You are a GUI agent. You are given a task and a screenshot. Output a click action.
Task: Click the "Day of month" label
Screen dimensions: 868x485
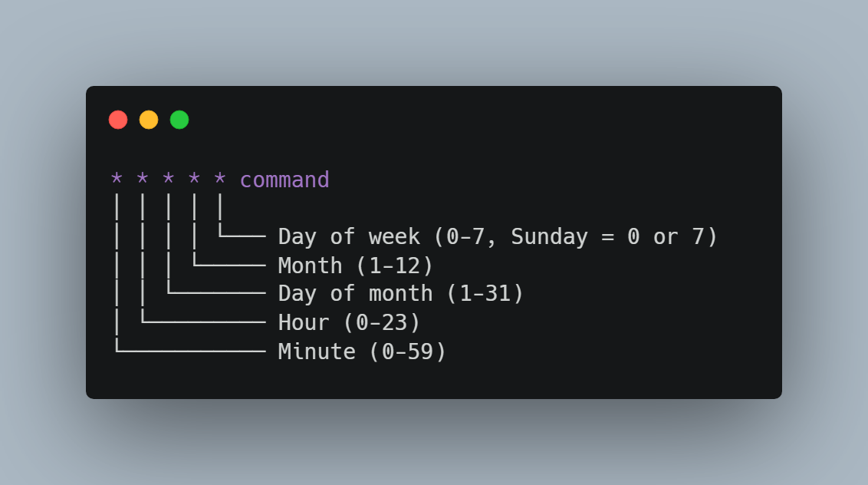pos(355,293)
